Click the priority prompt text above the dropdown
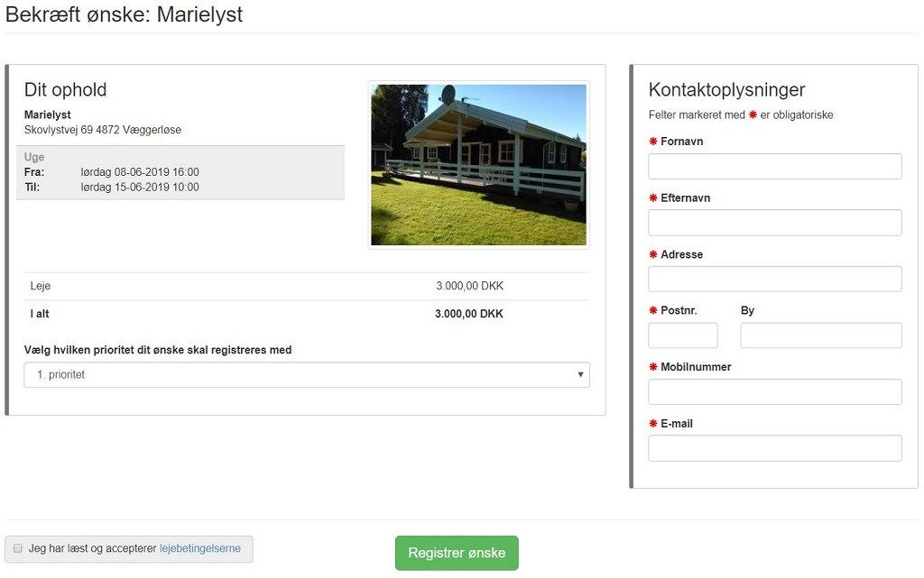 point(158,350)
